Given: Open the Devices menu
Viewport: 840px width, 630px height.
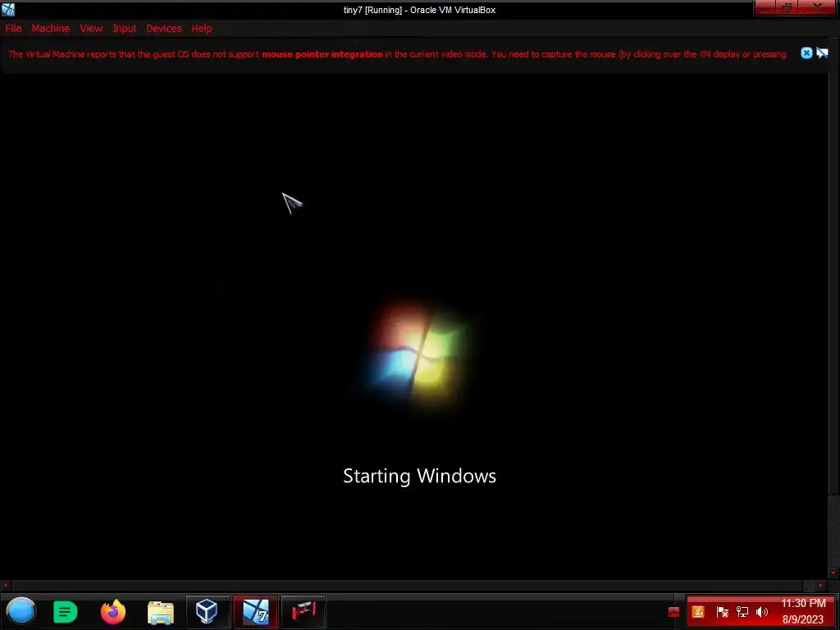Looking at the screenshot, I should (164, 29).
